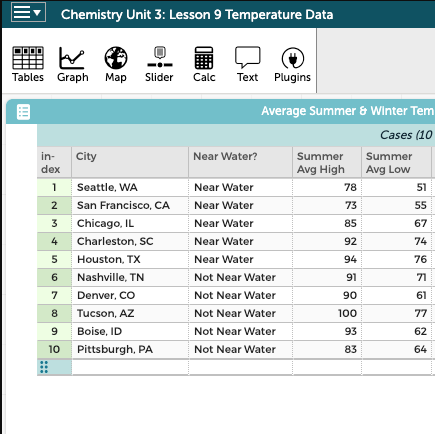Click the new-row drag handle icon
The image size is (435, 434).
44,367
